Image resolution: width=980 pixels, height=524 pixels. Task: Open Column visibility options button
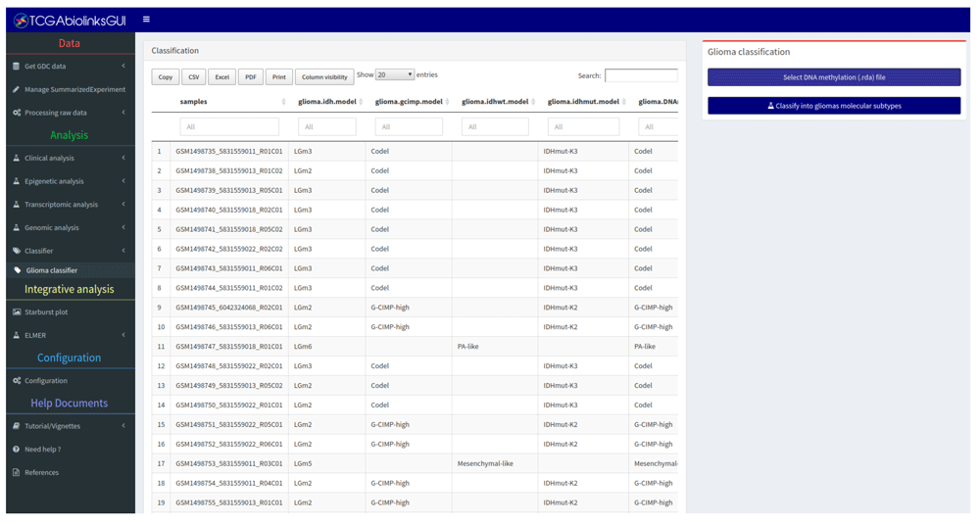point(324,76)
